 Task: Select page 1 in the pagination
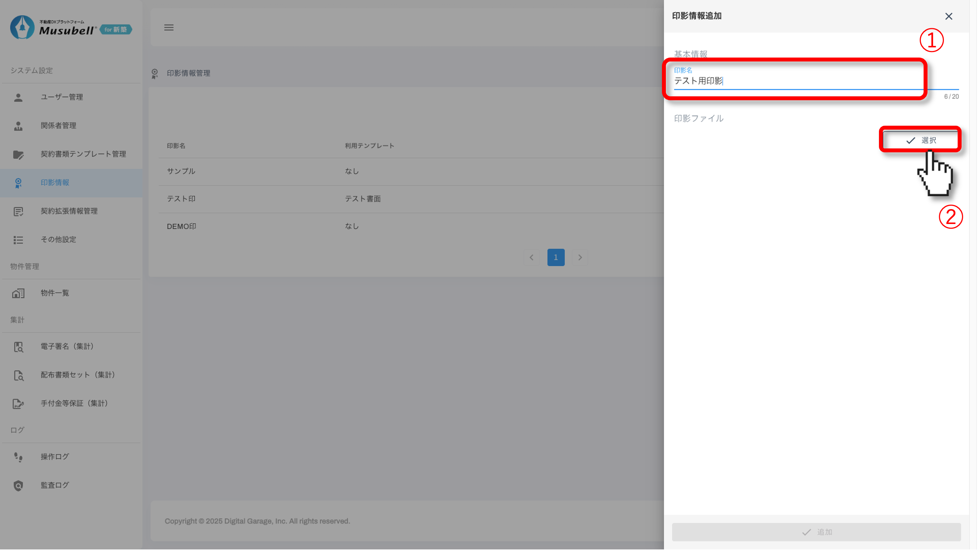tap(556, 257)
